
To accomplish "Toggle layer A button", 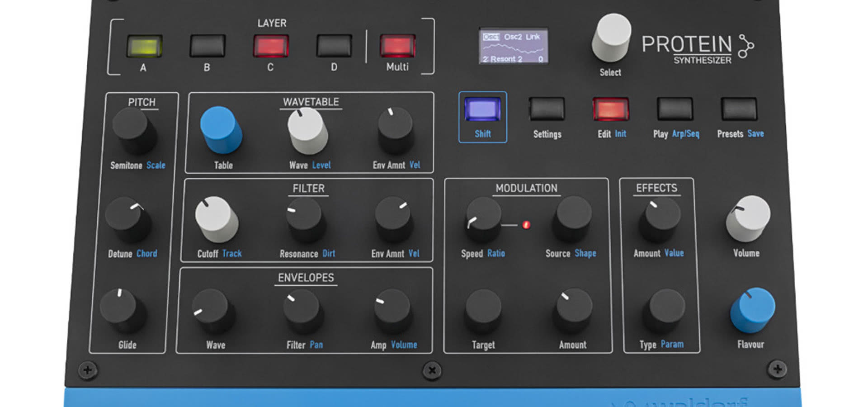I will (144, 46).
